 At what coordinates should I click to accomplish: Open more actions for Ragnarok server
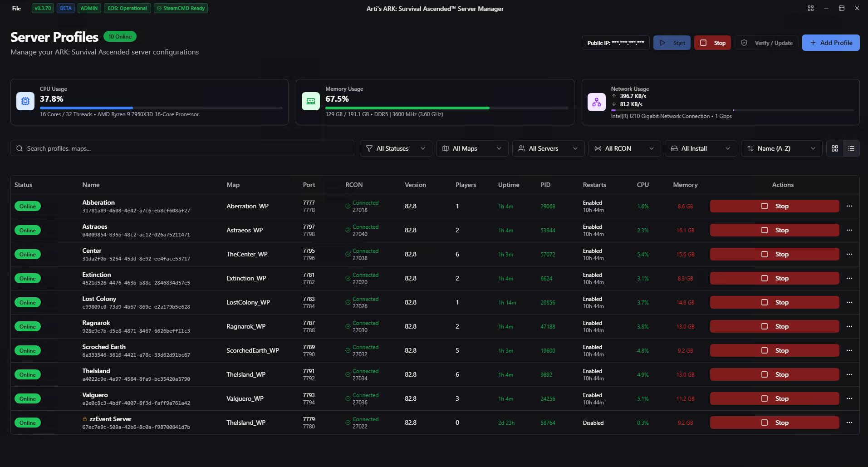click(849, 326)
